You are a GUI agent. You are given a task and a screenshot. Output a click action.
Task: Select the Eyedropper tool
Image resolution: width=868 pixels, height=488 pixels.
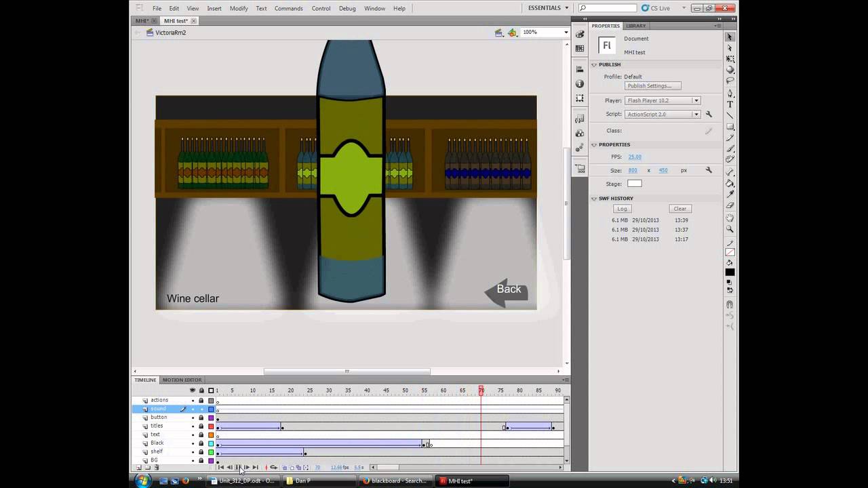[x=730, y=195]
